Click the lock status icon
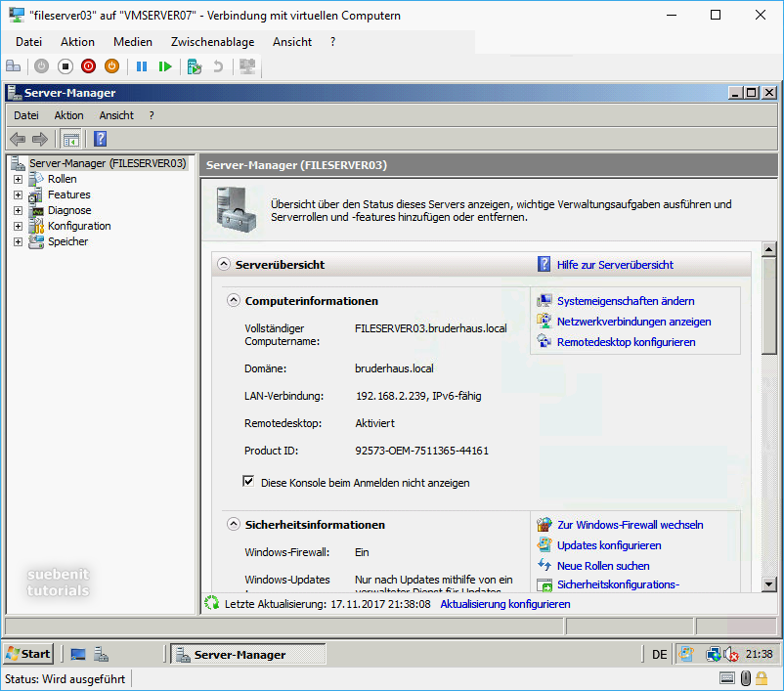Viewport: 784px width, 691px height. [762, 678]
